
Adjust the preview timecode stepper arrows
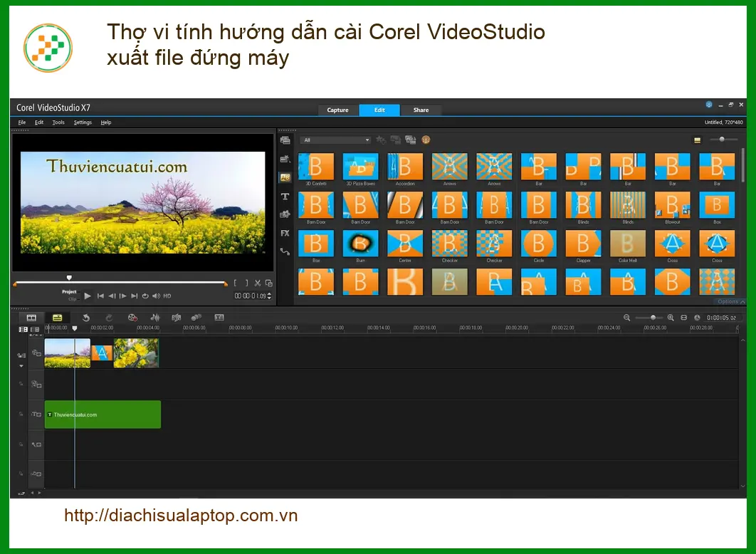(x=269, y=296)
